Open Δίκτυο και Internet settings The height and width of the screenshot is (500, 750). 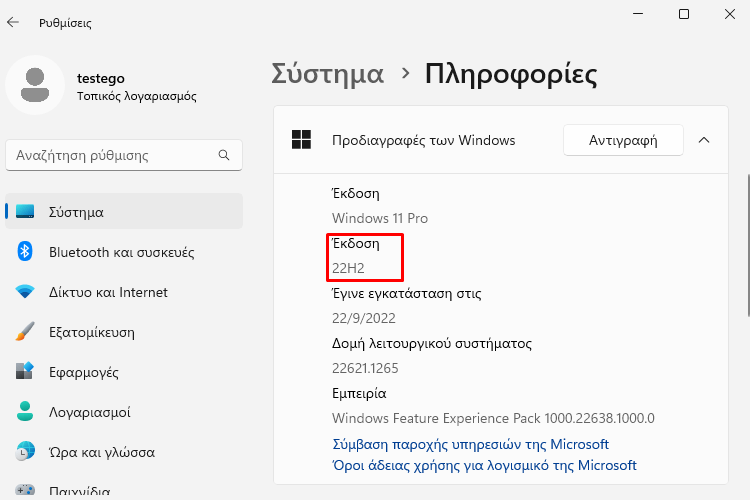click(x=124, y=292)
